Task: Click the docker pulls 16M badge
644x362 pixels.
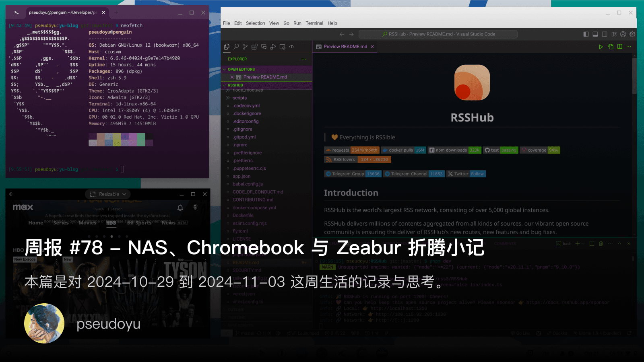Action: (x=403, y=150)
